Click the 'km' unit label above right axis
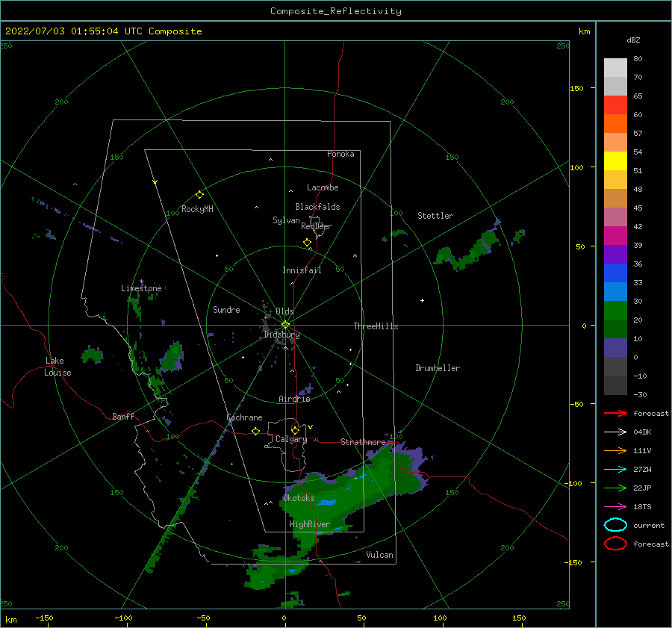 584,31
